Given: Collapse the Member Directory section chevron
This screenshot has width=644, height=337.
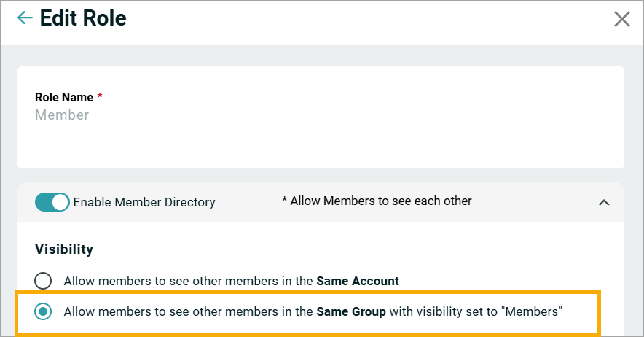Looking at the screenshot, I should pyautogui.click(x=603, y=203).
